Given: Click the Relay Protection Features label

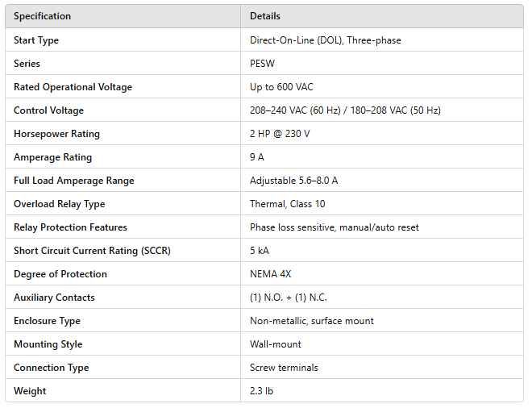Looking at the screenshot, I should click(x=70, y=227).
